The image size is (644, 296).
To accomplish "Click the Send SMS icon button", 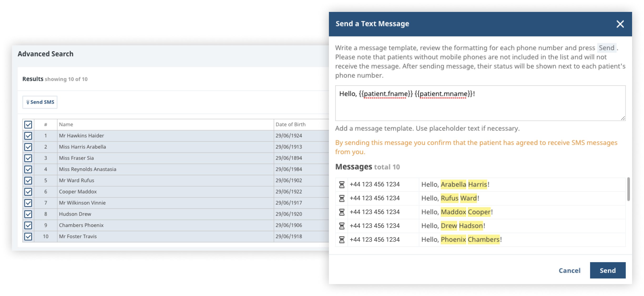I will point(40,102).
